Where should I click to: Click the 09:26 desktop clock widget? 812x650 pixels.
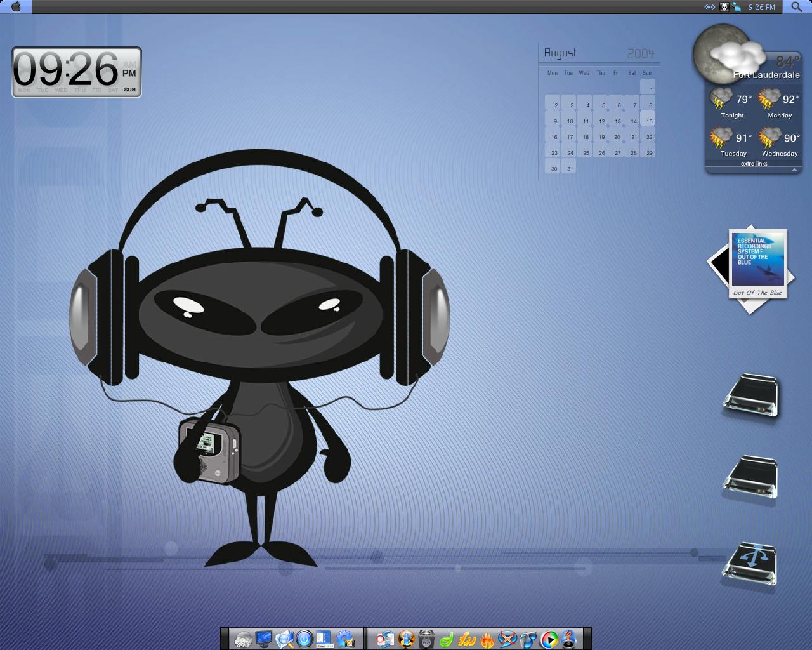pos(76,72)
